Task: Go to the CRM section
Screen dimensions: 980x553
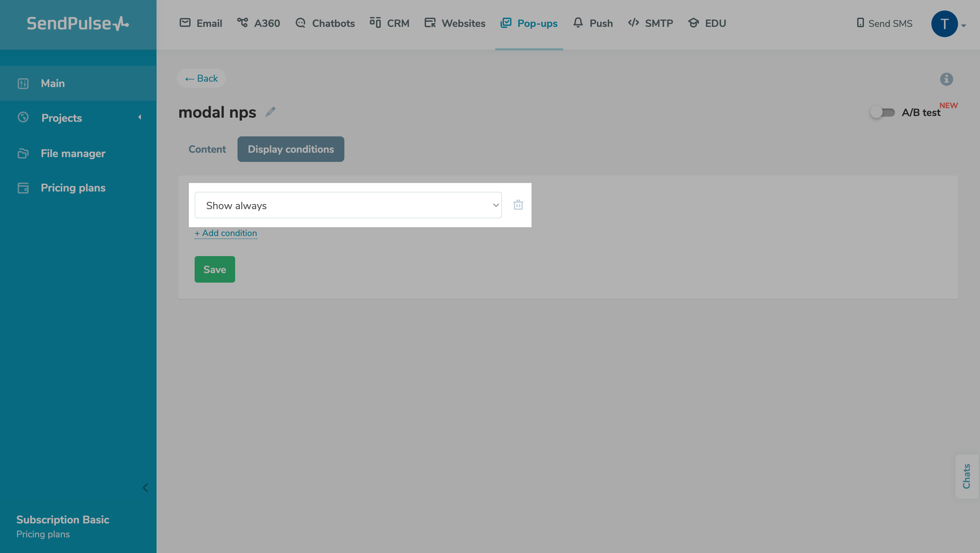Action: tap(389, 23)
